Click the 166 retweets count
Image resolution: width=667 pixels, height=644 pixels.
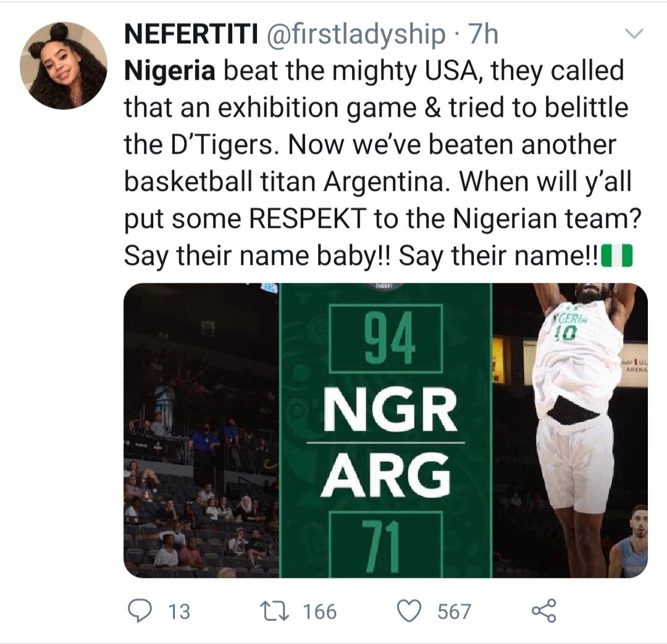point(320,612)
